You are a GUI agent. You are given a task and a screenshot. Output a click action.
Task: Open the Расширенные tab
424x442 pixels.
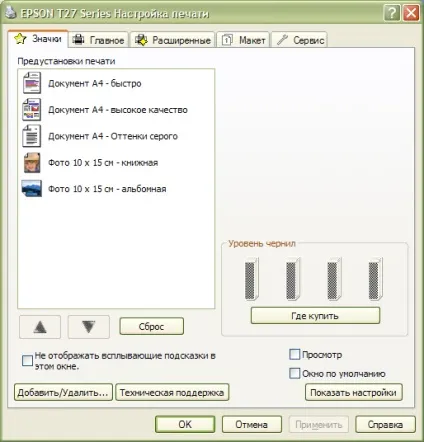172,40
